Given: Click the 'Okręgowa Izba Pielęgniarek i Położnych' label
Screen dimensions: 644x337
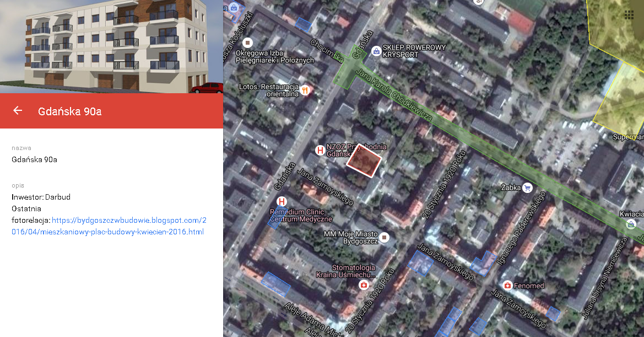Looking at the screenshot, I should (x=275, y=57).
